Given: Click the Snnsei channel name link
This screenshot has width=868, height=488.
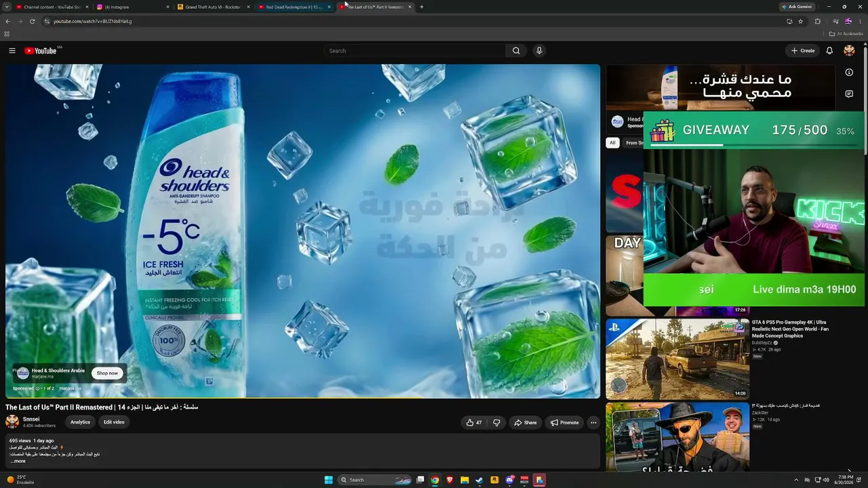Looking at the screenshot, I should point(31,419).
